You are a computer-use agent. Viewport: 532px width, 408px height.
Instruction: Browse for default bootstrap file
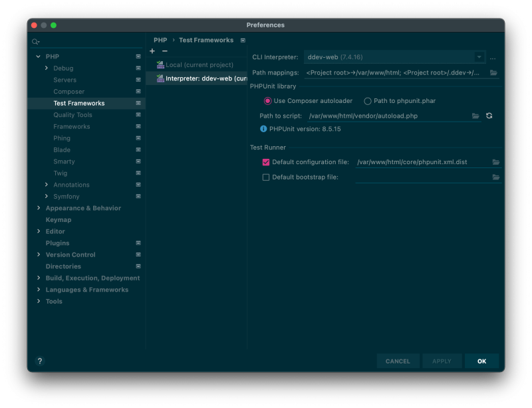(x=496, y=177)
